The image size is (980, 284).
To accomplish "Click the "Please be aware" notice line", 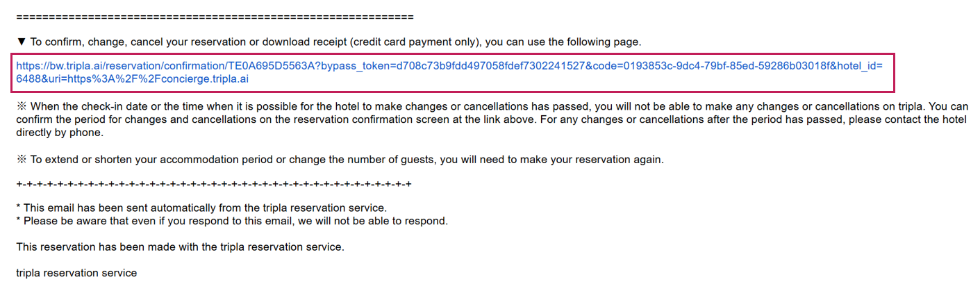I will [x=236, y=221].
